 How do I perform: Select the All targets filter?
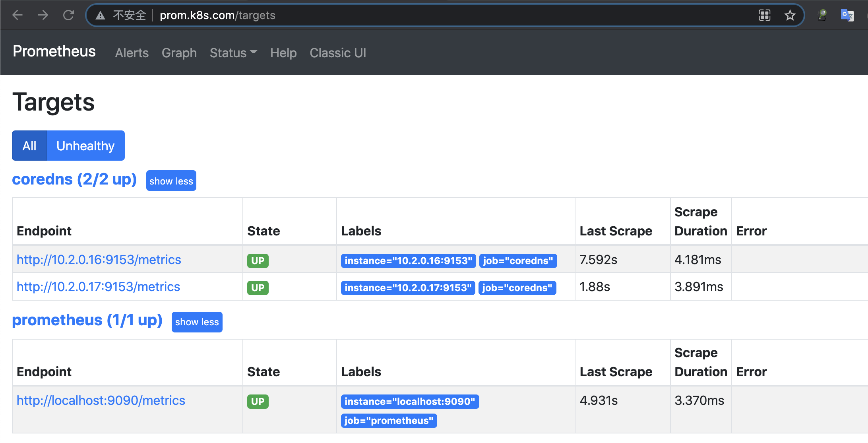tap(29, 146)
